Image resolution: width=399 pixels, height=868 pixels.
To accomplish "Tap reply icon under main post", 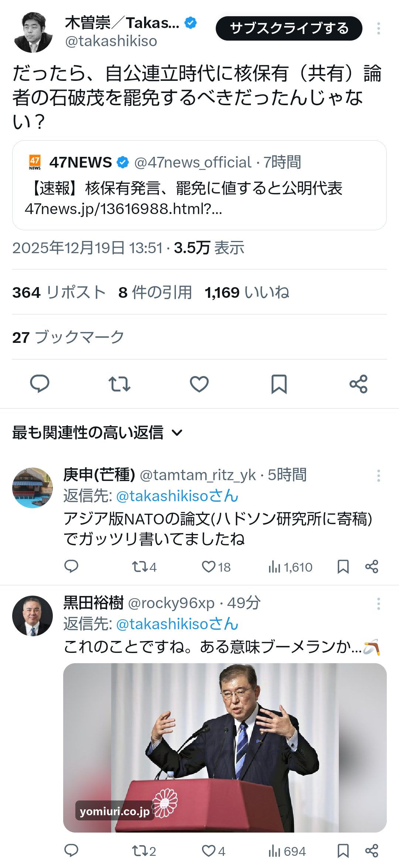I will click(40, 384).
